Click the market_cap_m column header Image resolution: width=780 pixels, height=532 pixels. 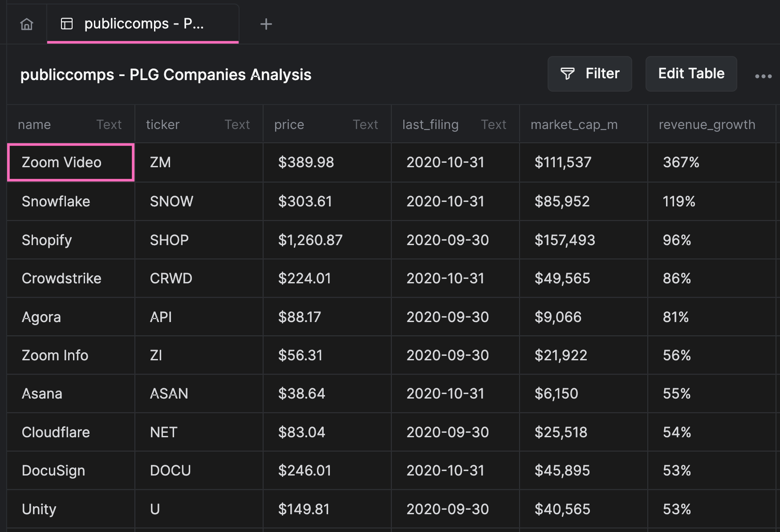(x=574, y=125)
